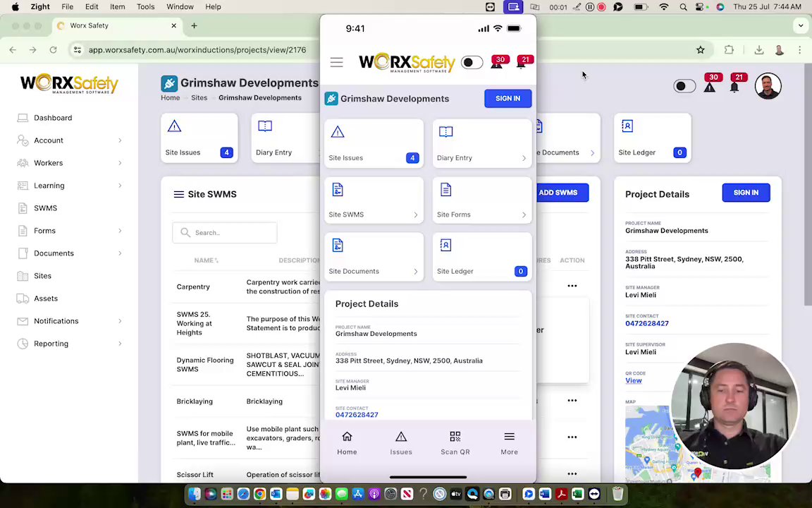Open Spotlight search in menu bar
Viewport: 812px width, 508px height.
click(683, 7)
